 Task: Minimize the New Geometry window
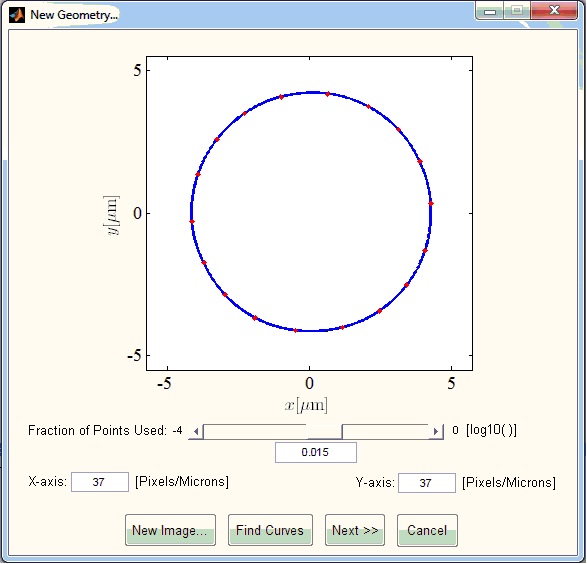pos(490,11)
